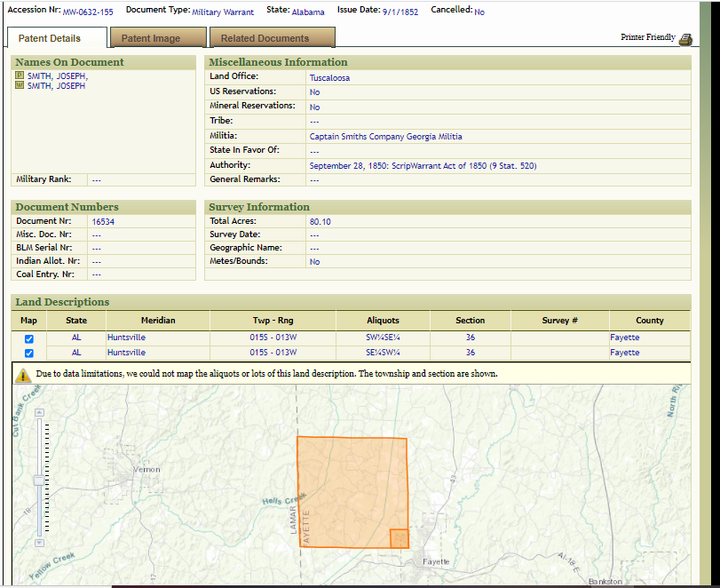Open the second SMITH, JOSEPH name link
Viewport: 720px width, 588px height.
57,86
